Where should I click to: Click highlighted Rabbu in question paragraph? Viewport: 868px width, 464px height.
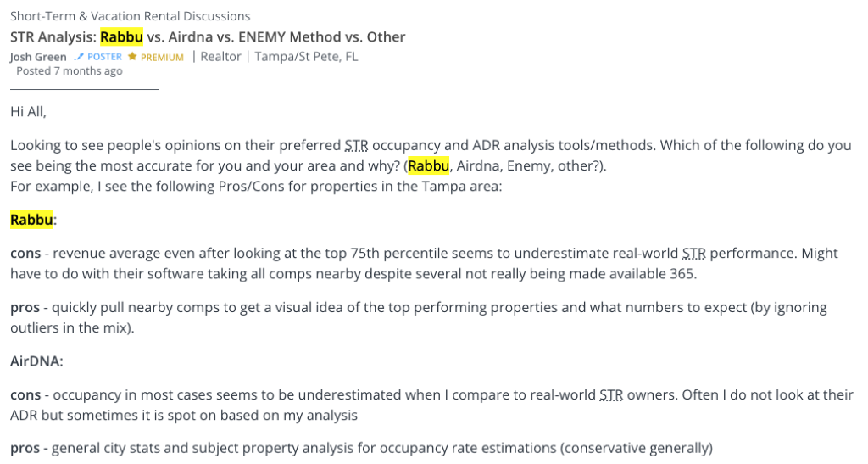coord(428,165)
